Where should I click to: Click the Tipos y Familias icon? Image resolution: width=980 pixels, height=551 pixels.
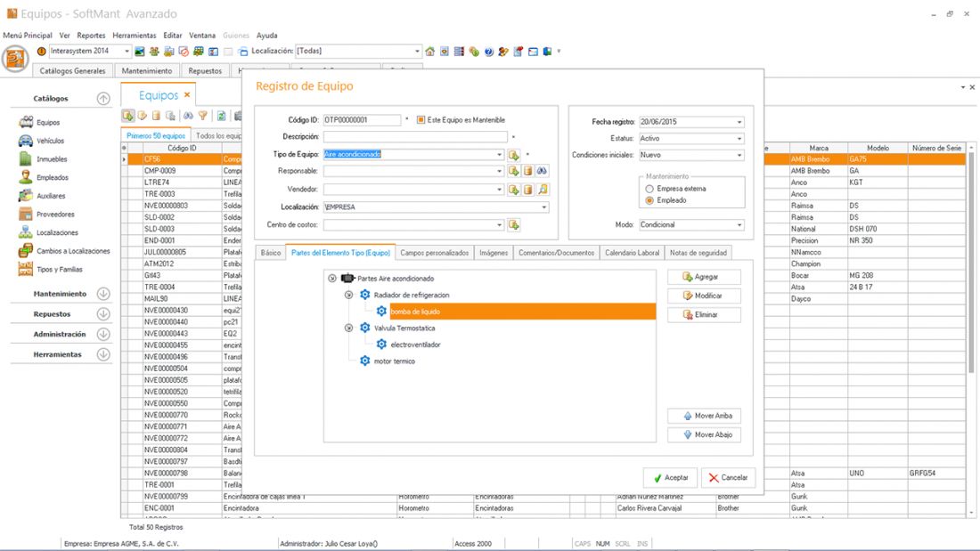(x=26, y=270)
